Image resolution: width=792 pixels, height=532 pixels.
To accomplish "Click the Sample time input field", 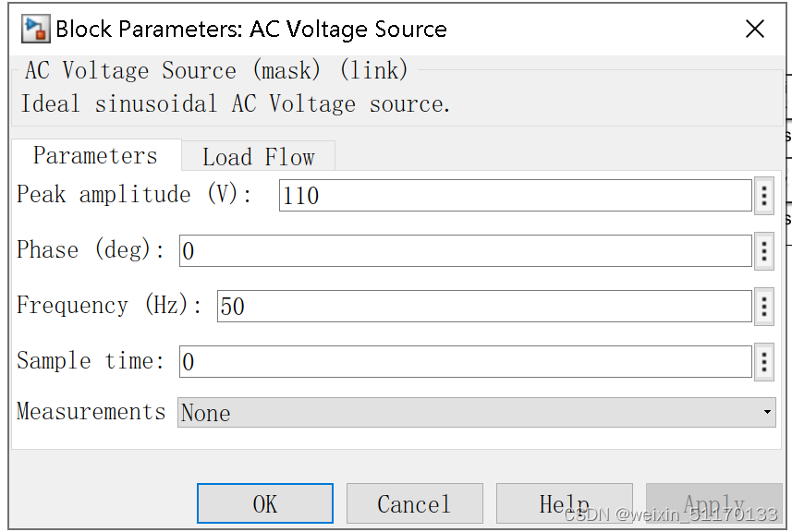I will point(462,362).
